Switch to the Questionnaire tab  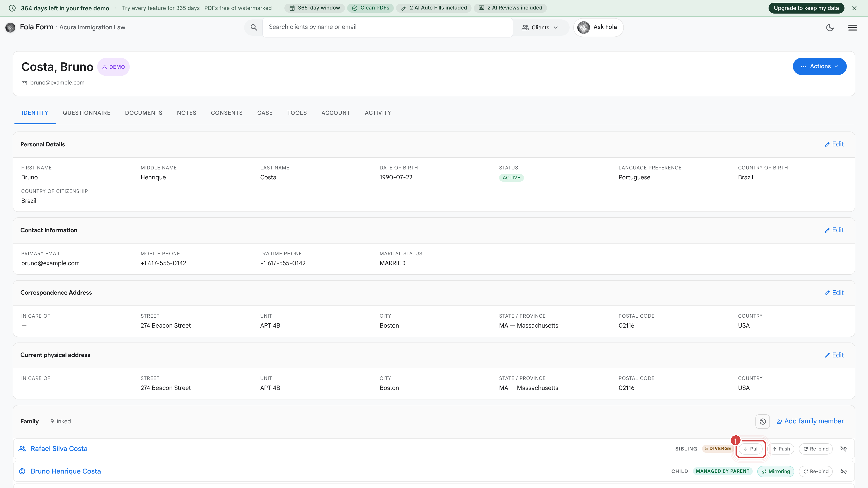tap(87, 113)
